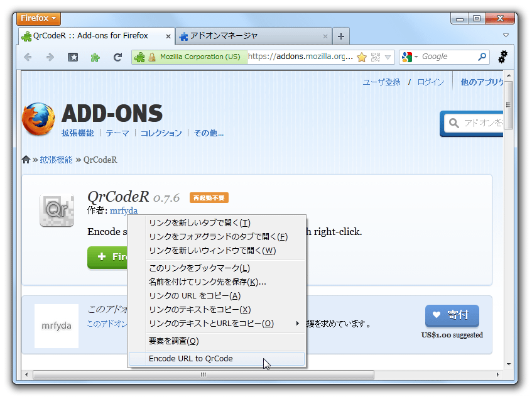Click the add-on search input field
This screenshot has height=399, width=532.
pyautogui.click(x=475, y=123)
